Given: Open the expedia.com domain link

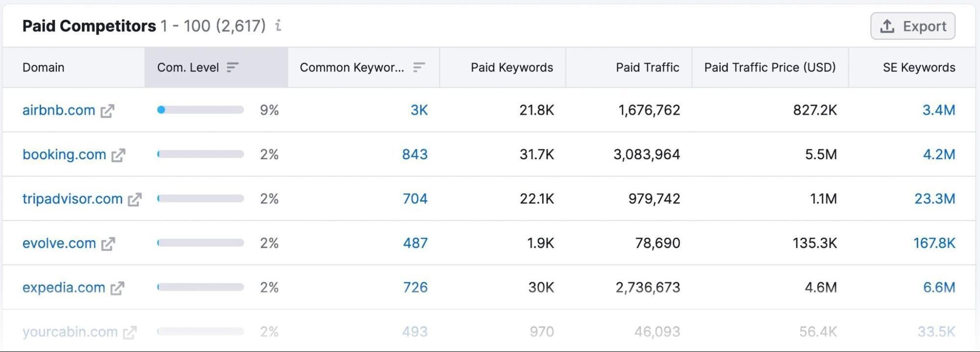Looking at the screenshot, I should [64, 287].
